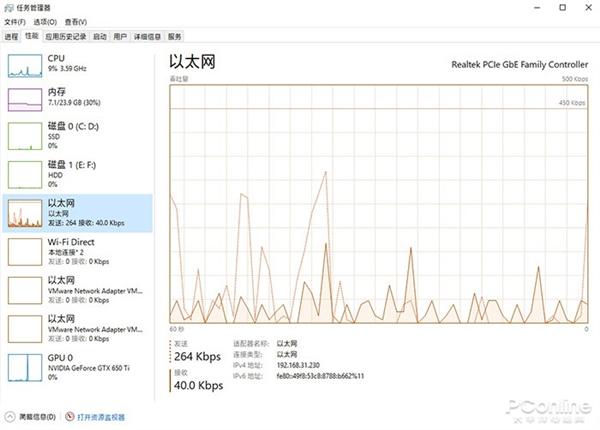Select the CPU mini graph thumbnail
The width and height of the screenshot is (600, 430).
click(x=25, y=66)
